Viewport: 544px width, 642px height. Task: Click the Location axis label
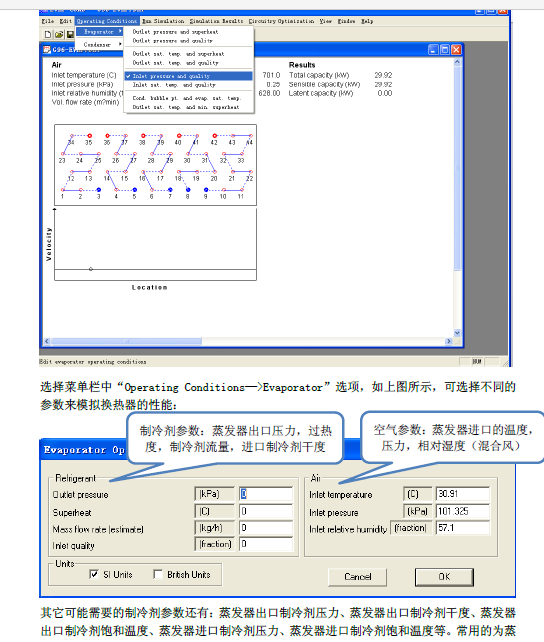pyautogui.click(x=149, y=287)
